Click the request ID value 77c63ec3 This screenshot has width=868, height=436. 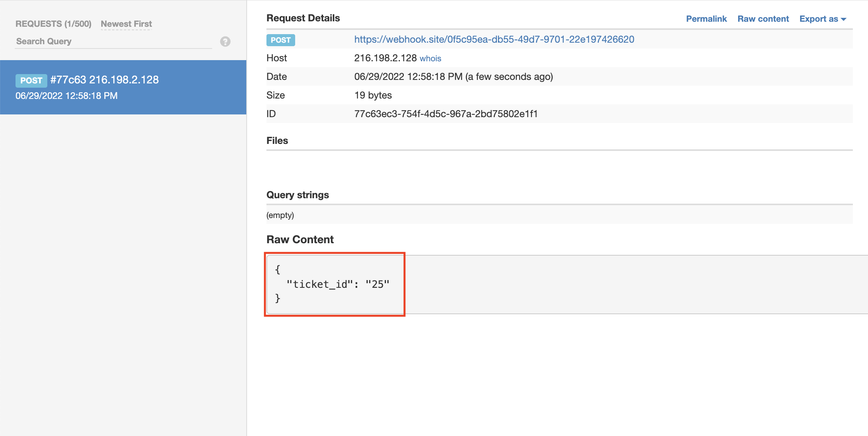(x=446, y=114)
